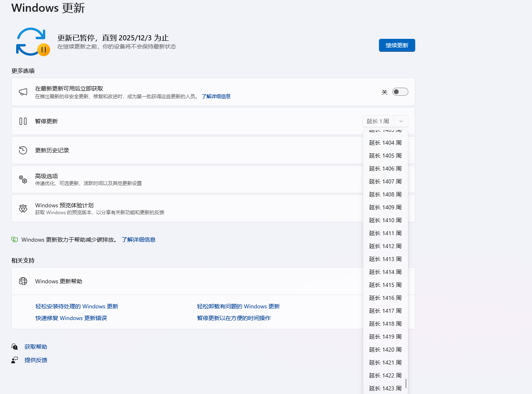The width and height of the screenshot is (532, 394).
Task: Choose 延长 1409 周 from list
Action: coord(385,207)
